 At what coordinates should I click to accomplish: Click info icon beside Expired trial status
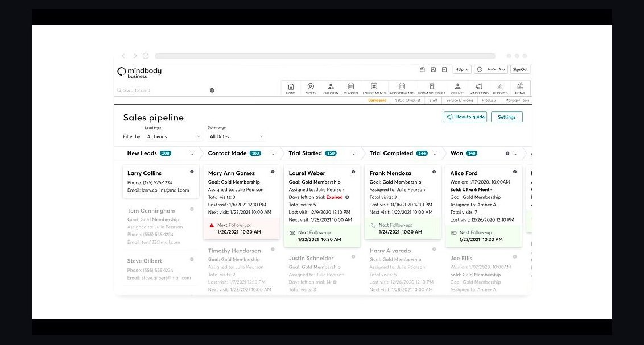point(347,197)
